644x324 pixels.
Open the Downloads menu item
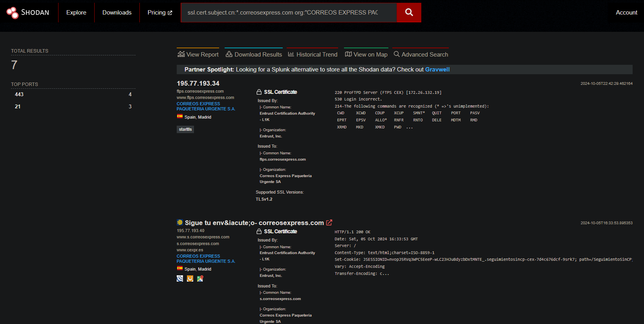(x=117, y=13)
